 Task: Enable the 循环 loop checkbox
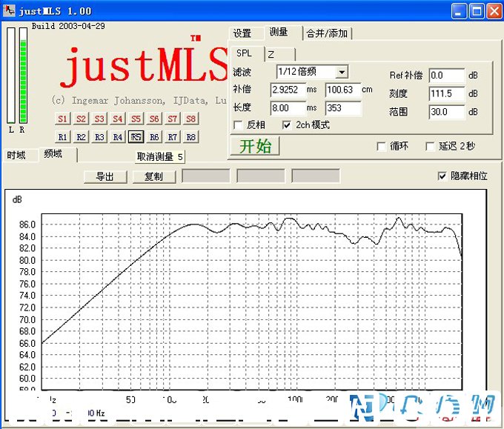point(382,147)
